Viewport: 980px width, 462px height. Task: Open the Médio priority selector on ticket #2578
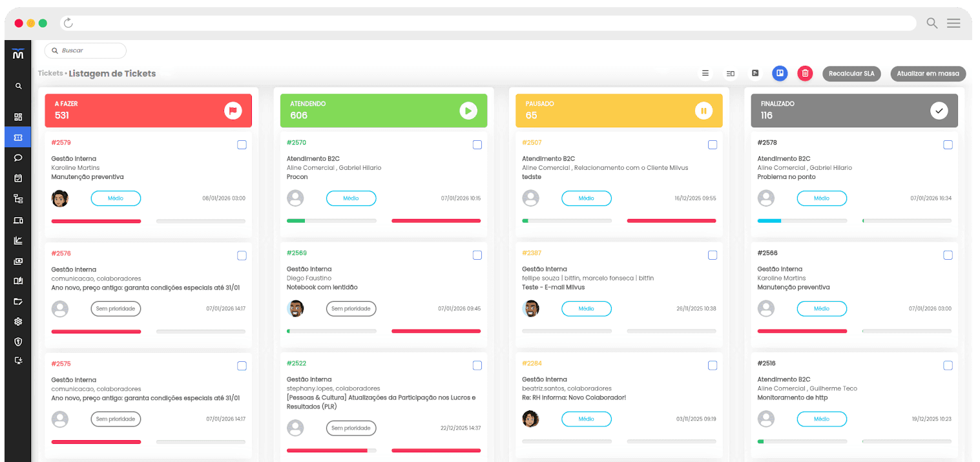822,198
